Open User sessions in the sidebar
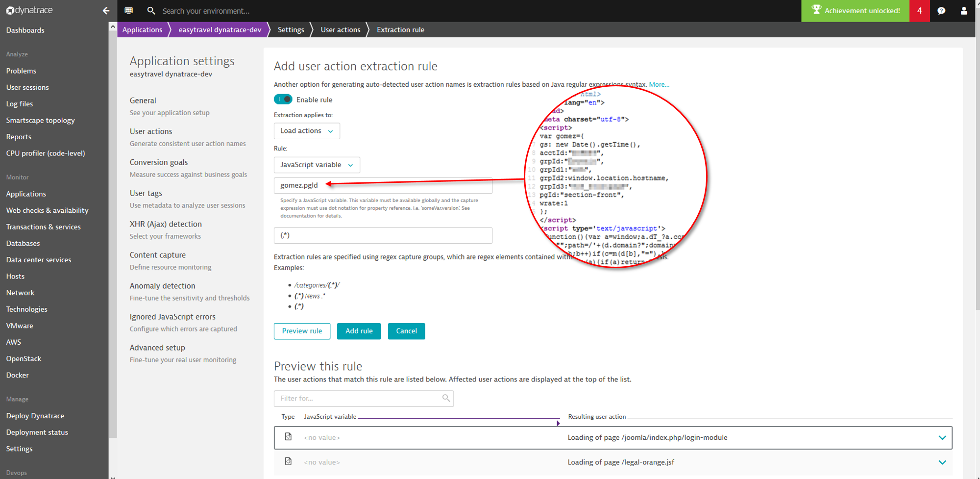This screenshot has width=980, height=479. point(27,87)
